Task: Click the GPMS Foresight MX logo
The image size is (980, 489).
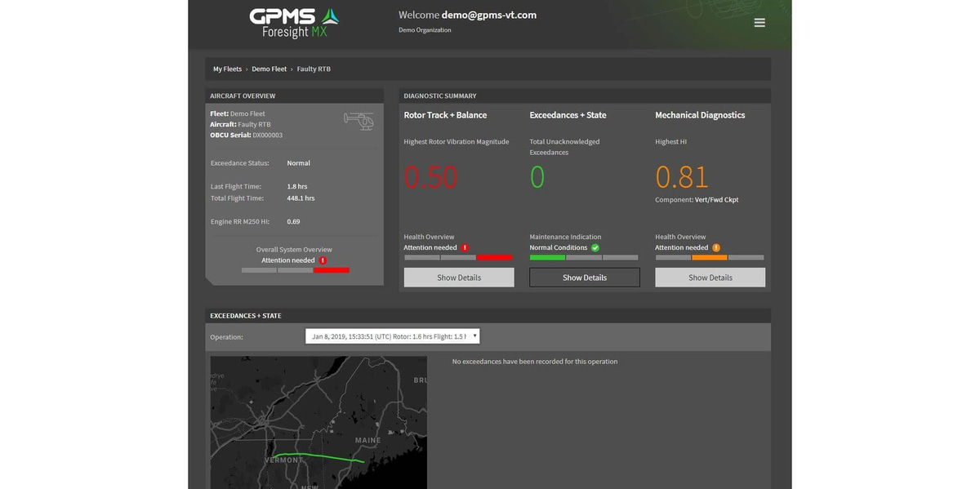Action: [x=294, y=24]
